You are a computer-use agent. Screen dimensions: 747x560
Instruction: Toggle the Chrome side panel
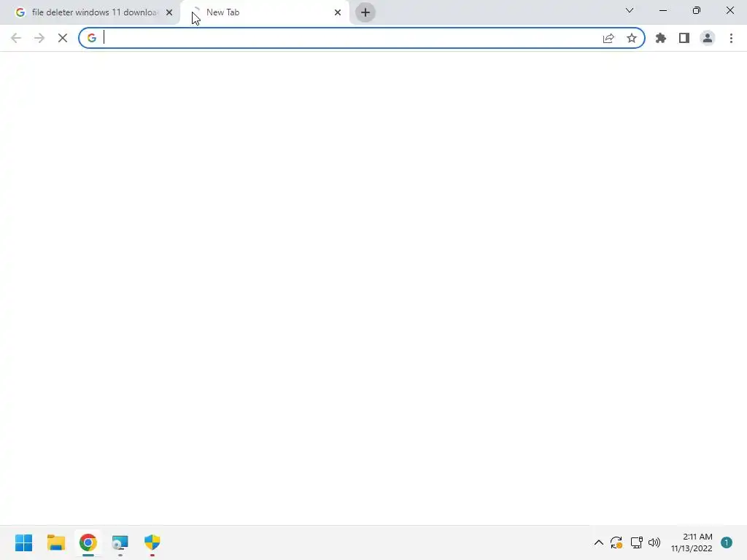tap(684, 38)
